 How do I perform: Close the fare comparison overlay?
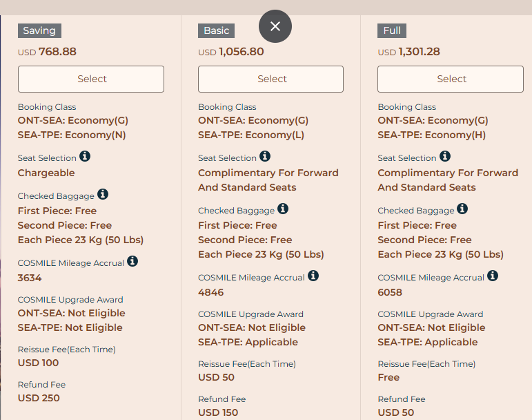(x=275, y=26)
